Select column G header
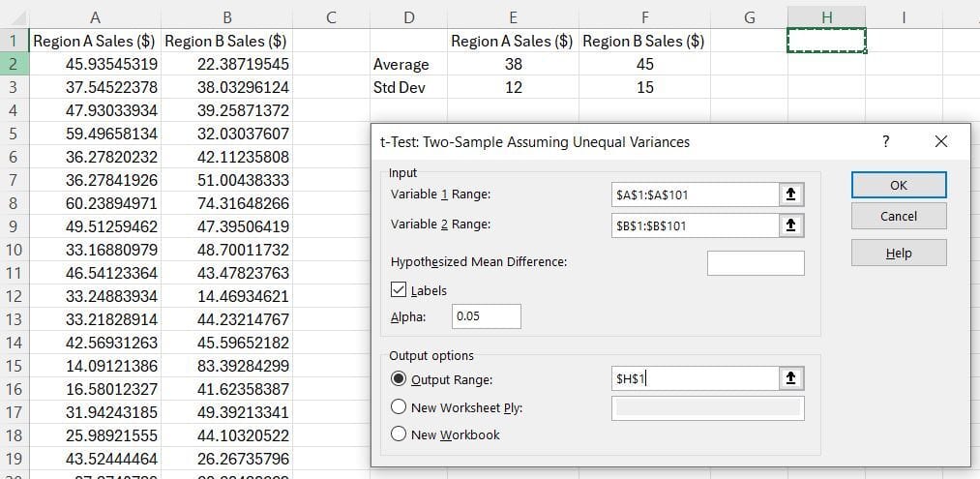This screenshot has width=980, height=479. (x=749, y=16)
